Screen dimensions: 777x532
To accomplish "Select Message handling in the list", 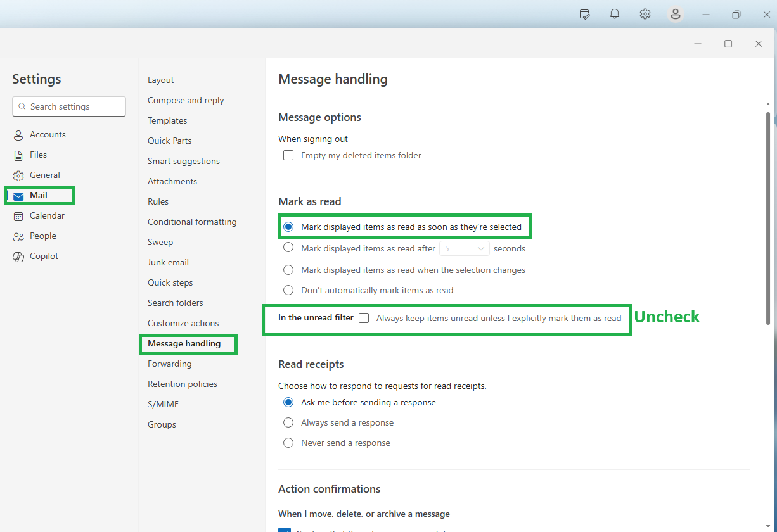I will pyautogui.click(x=184, y=343).
